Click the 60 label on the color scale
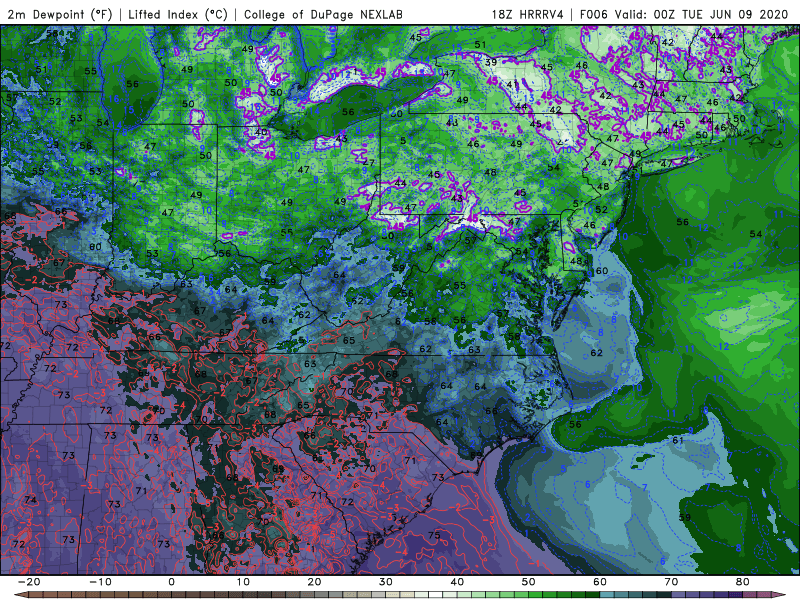This screenshot has height=600, width=800. (600, 582)
